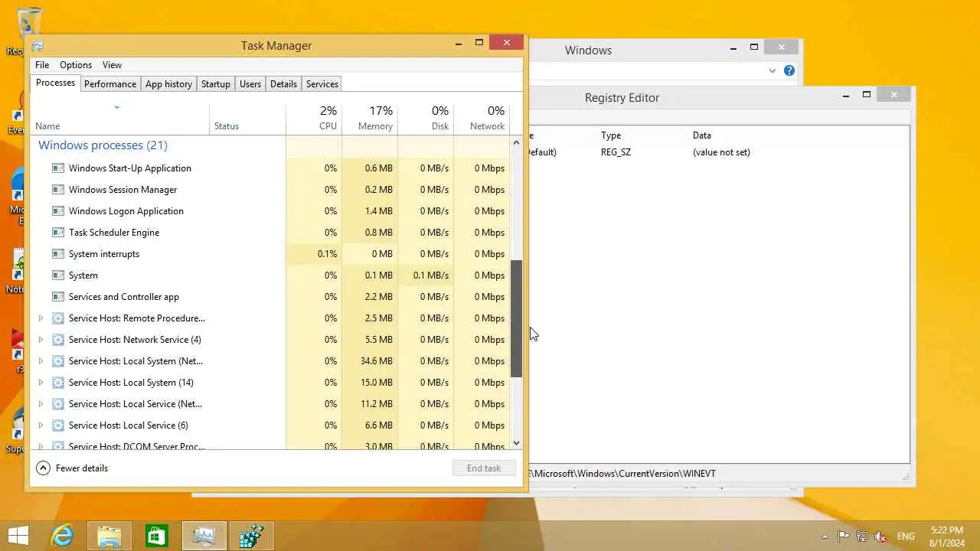Select the System process row

[270, 275]
